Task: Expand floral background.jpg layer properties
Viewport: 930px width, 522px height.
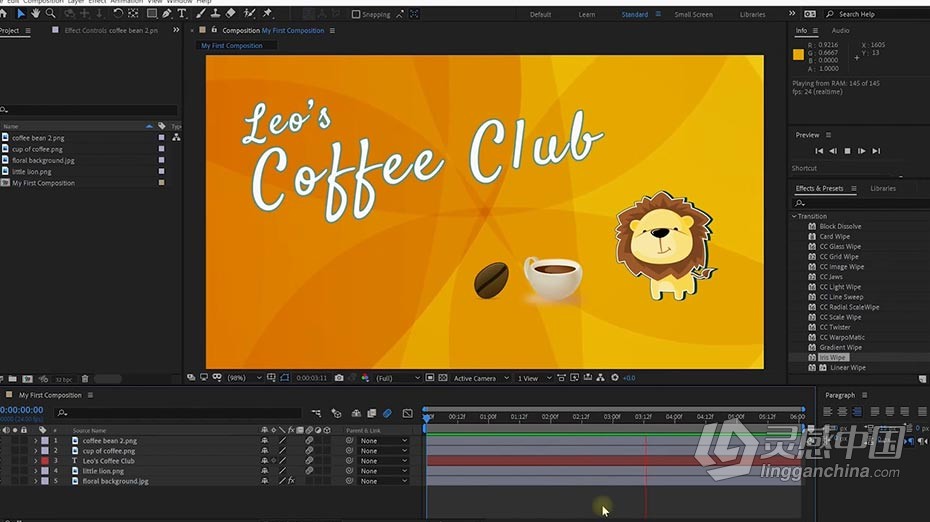Action: point(36,481)
